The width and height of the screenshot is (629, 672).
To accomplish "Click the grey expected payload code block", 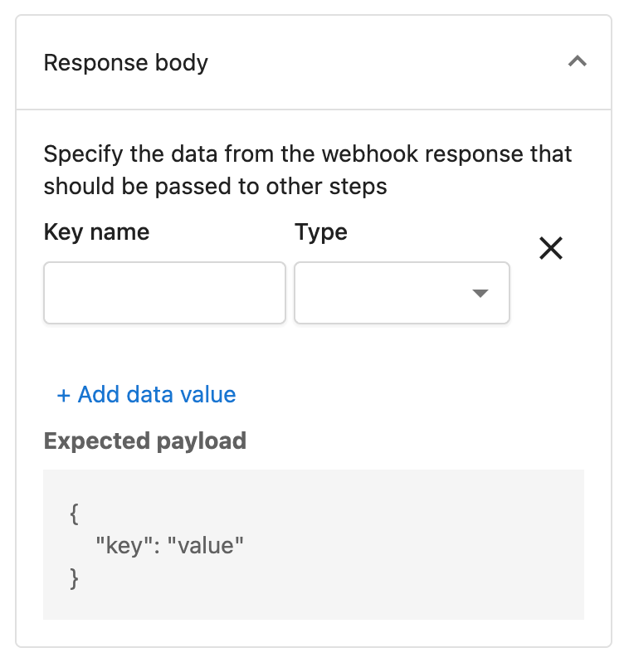I will pos(314,544).
